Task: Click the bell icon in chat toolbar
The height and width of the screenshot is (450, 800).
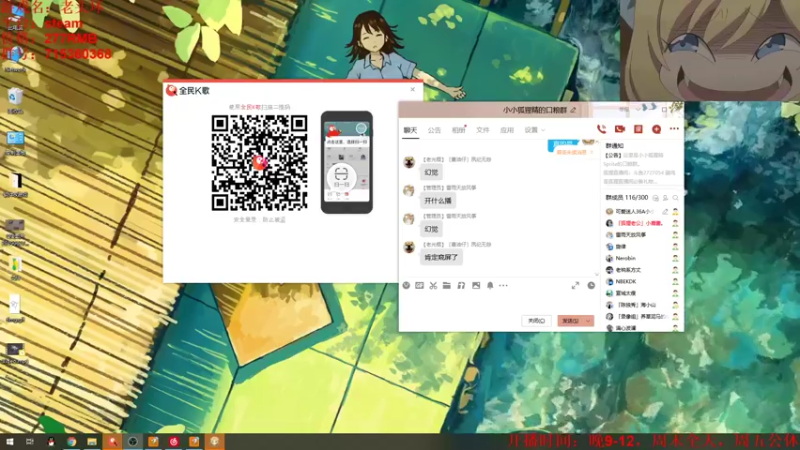Action: click(x=490, y=286)
